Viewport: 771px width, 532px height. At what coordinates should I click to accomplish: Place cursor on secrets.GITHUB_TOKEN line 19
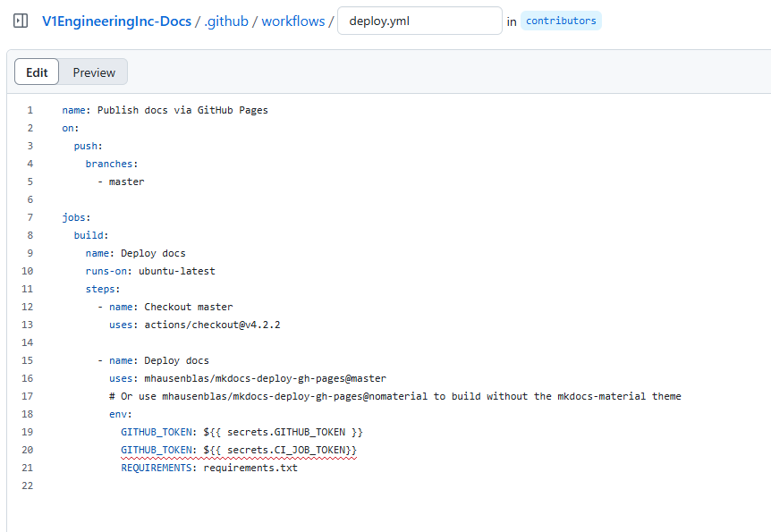pyautogui.click(x=241, y=432)
